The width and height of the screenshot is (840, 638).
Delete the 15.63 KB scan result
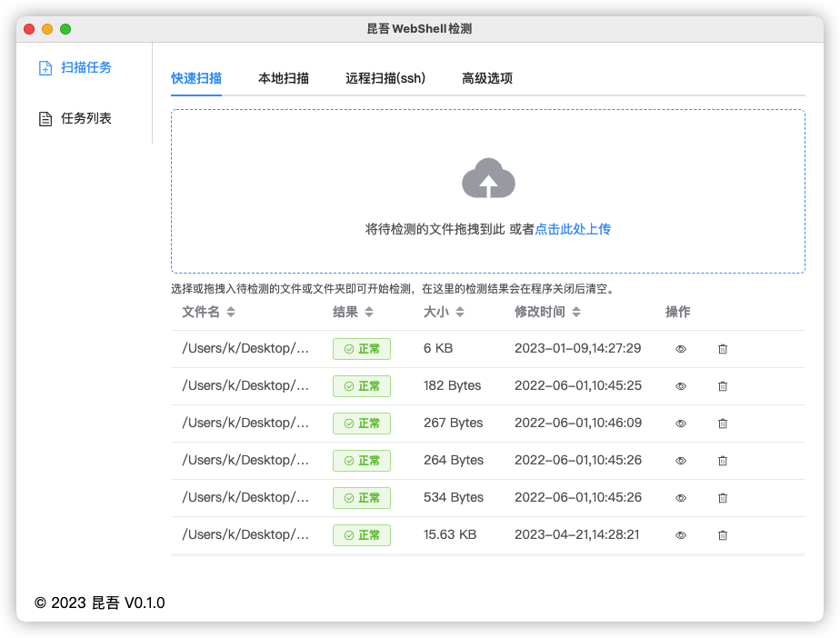tap(723, 535)
